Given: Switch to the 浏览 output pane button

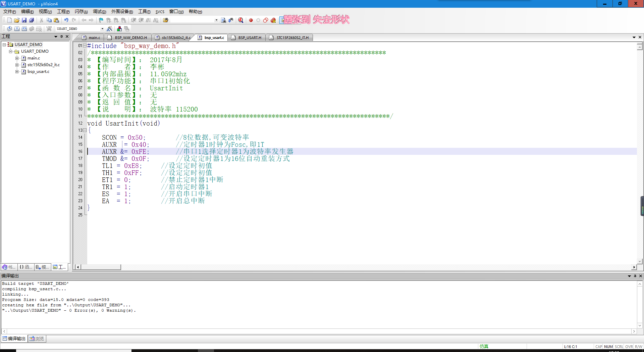Looking at the screenshot, I should (37, 339).
